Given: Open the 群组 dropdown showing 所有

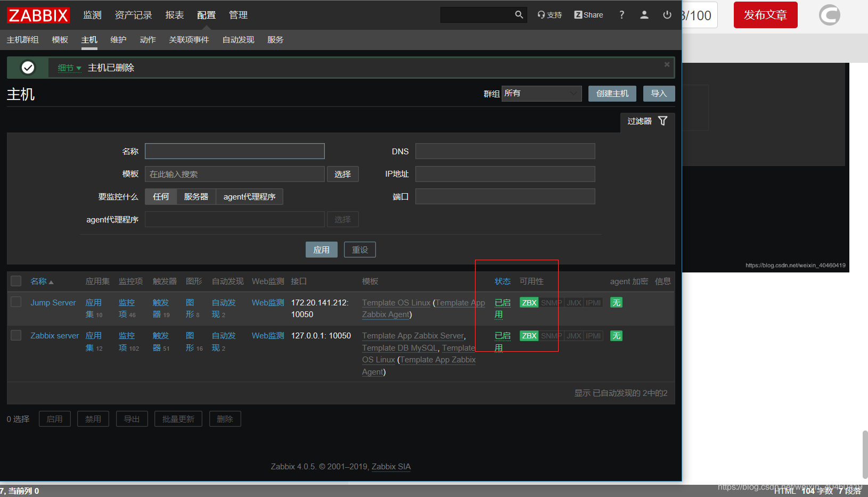Looking at the screenshot, I should pos(542,94).
